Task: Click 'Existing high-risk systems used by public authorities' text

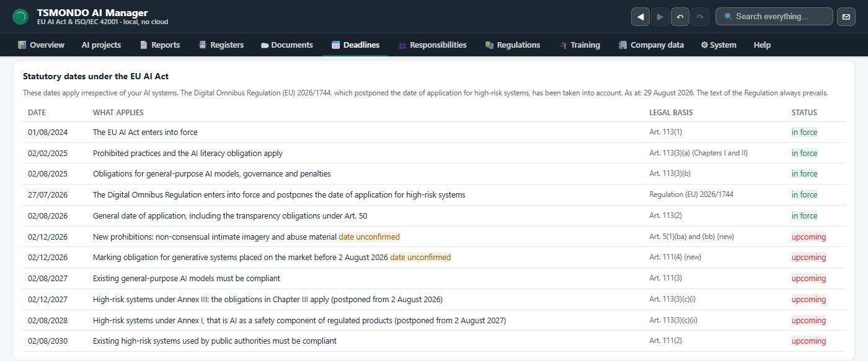Action: [x=215, y=341]
